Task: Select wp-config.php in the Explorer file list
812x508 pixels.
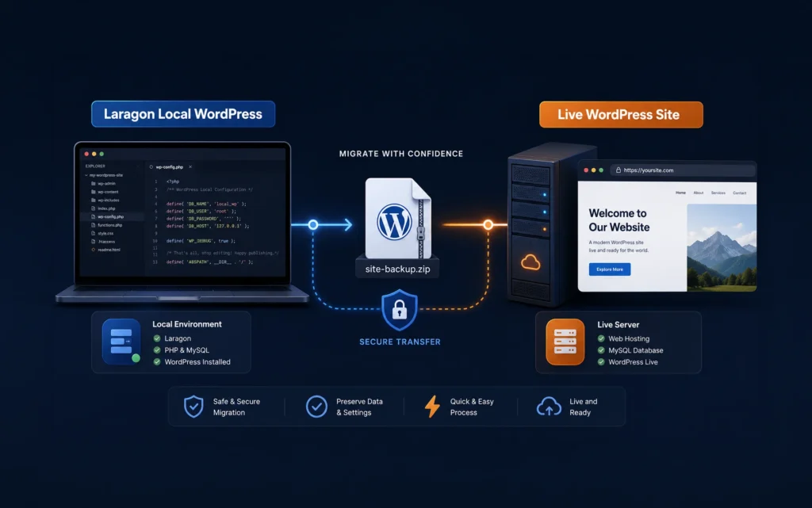Action: [x=108, y=217]
